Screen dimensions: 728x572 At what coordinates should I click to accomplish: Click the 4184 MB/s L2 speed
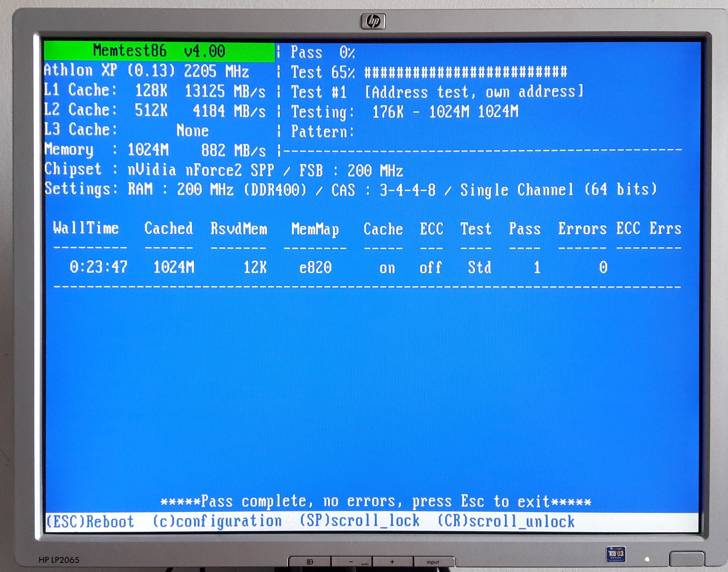[x=229, y=111]
